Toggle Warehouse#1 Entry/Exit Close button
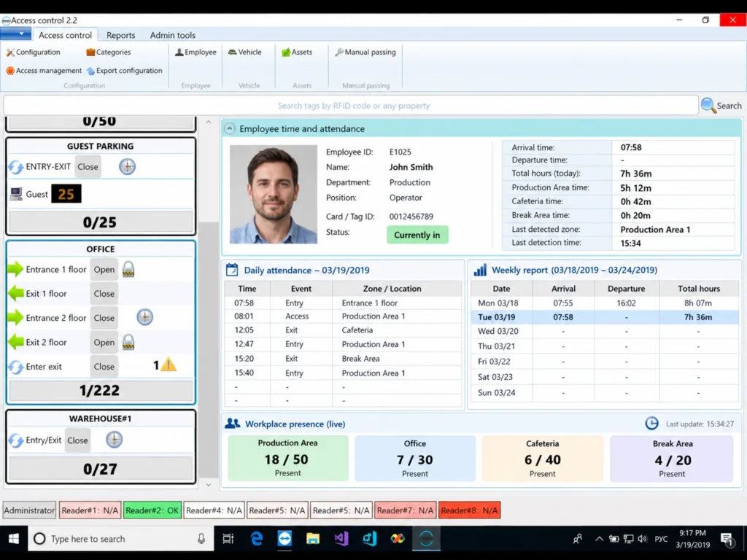 (x=77, y=440)
